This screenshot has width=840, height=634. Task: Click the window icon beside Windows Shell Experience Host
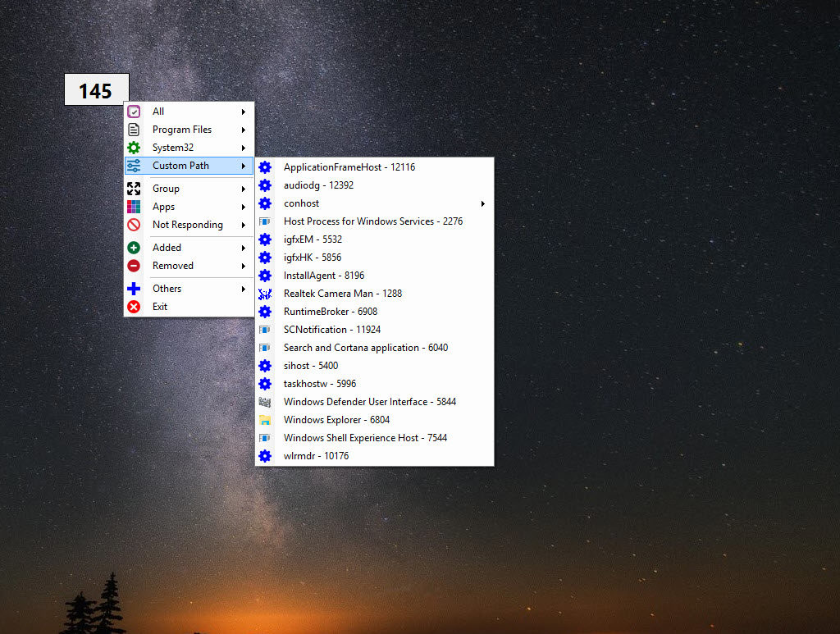(265, 438)
